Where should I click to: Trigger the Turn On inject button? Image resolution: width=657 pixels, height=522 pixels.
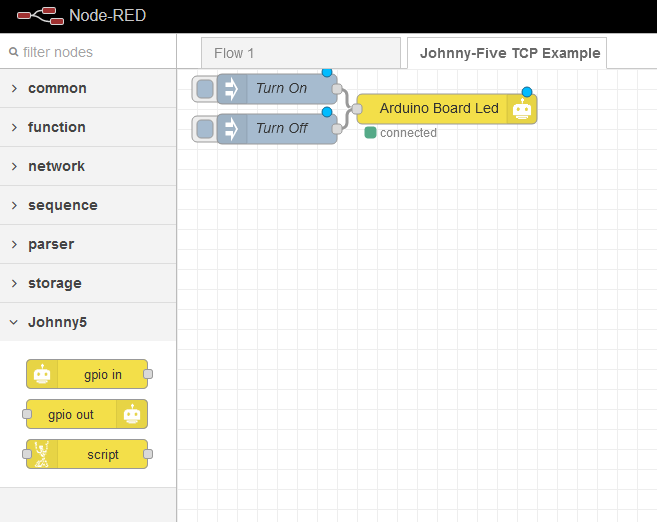click(x=205, y=89)
